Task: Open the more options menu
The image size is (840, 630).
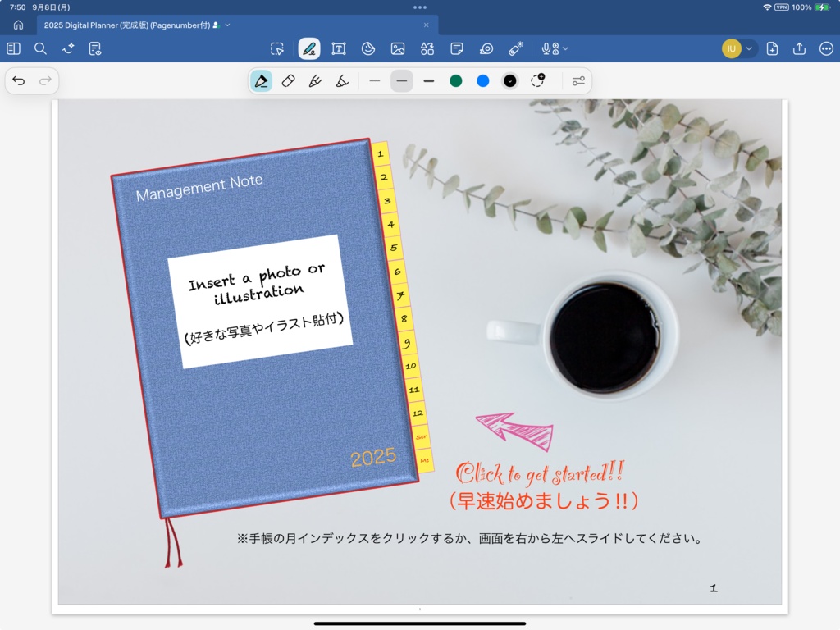Action: (826, 48)
